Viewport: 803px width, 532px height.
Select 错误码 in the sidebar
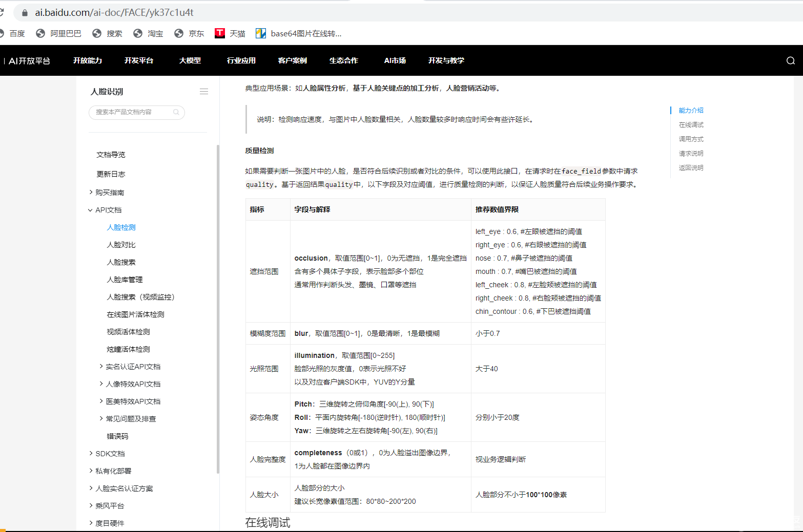tap(117, 436)
